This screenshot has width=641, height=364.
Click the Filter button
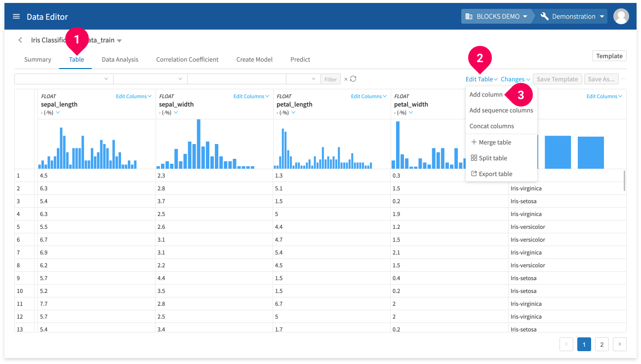(x=331, y=79)
